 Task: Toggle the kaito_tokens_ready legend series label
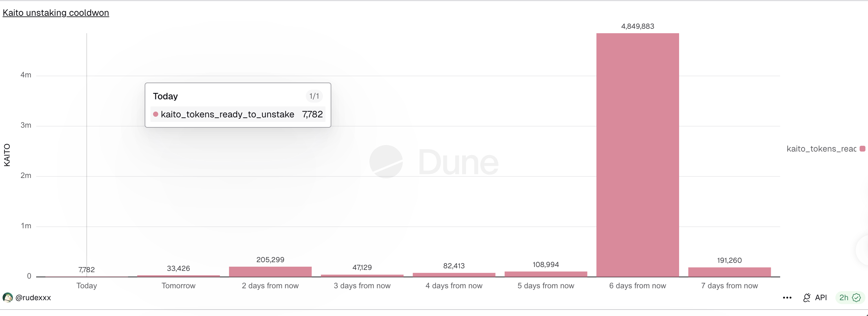click(x=821, y=149)
